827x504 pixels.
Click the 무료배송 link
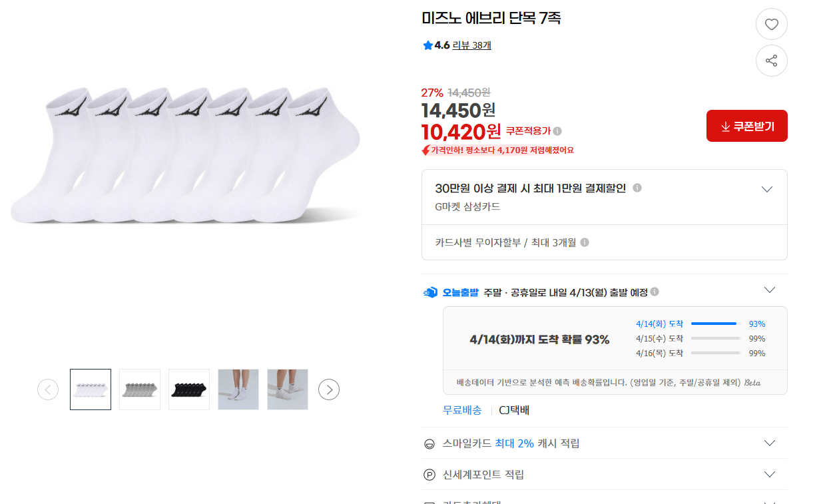[x=461, y=411]
